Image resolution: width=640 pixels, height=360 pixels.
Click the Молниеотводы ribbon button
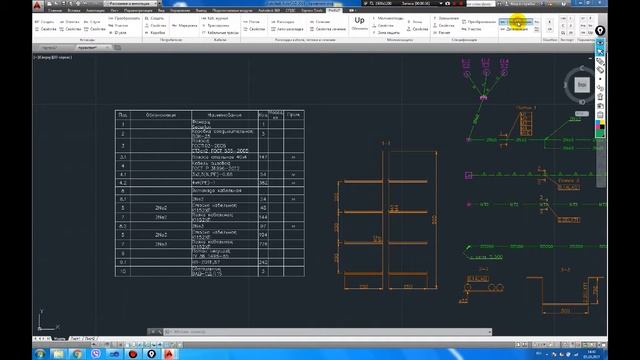point(388,18)
